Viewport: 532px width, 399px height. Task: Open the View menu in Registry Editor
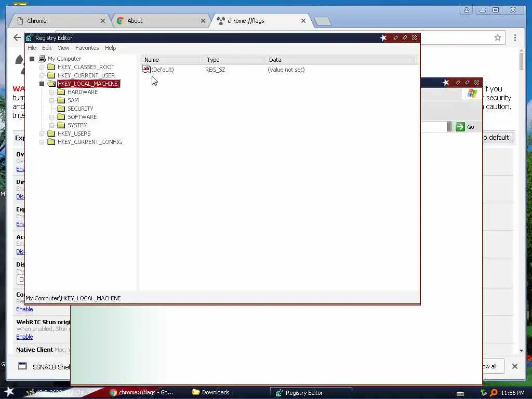pos(63,48)
